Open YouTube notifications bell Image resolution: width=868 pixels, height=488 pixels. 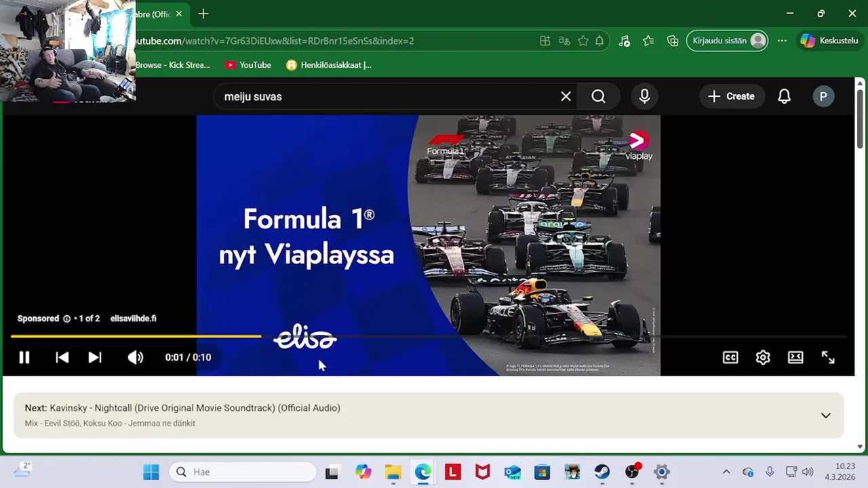(784, 96)
